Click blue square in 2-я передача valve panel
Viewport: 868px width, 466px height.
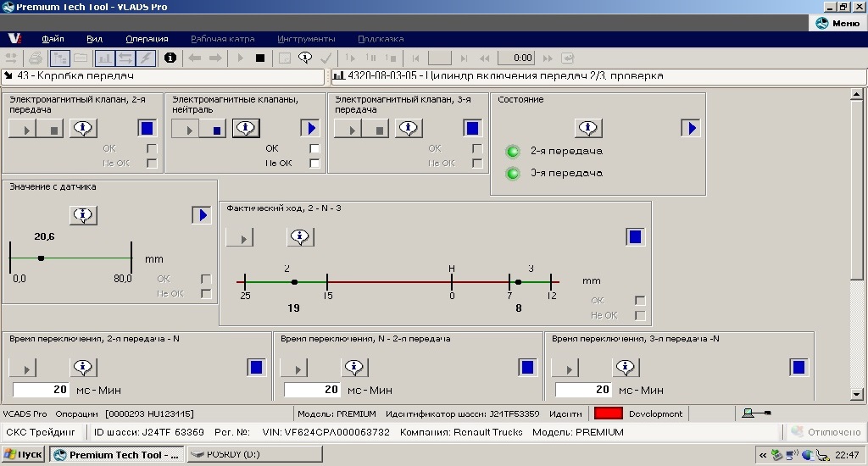(x=147, y=129)
